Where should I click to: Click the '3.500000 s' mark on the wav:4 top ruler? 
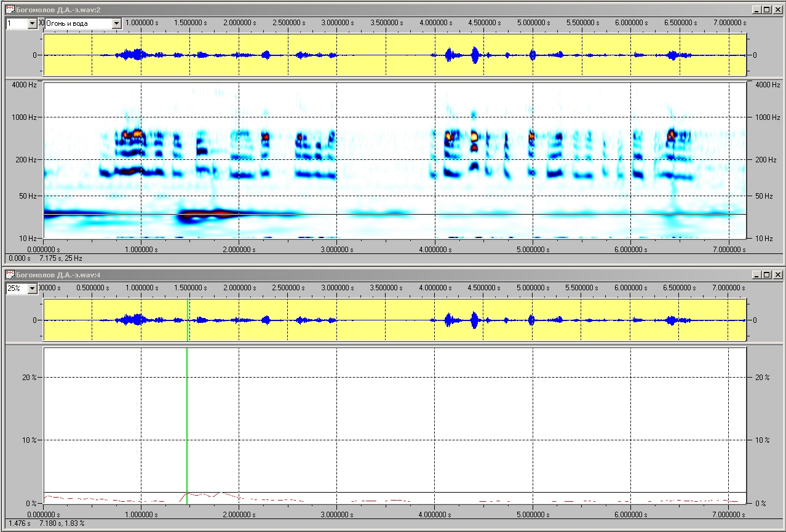click(x=387, y=288)
